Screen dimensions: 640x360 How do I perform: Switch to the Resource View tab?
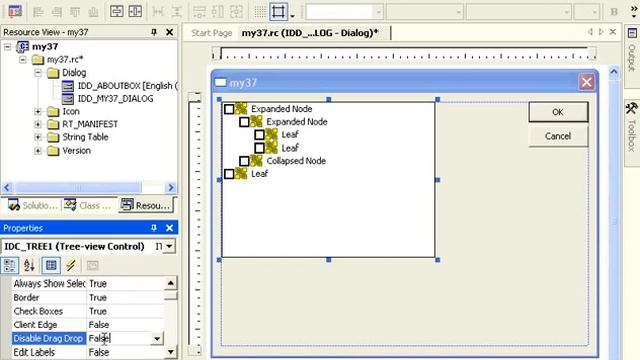(146, 205)
